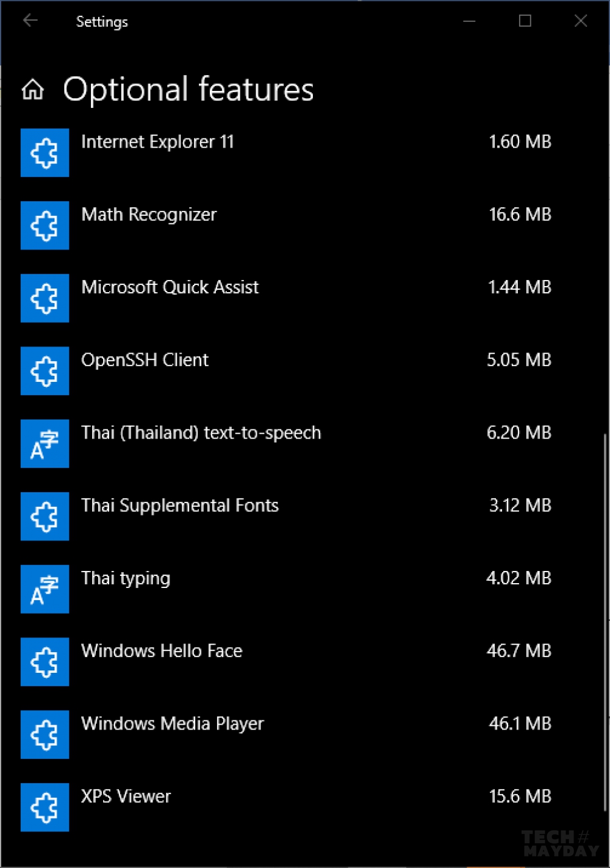
Task: Expand the XPS Viewer entry label
Action: (126, 796)
